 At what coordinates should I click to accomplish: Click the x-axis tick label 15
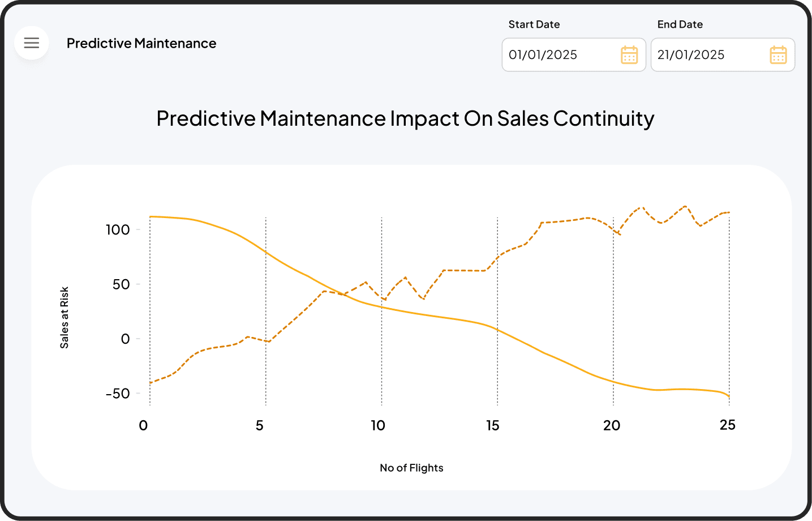493,425
